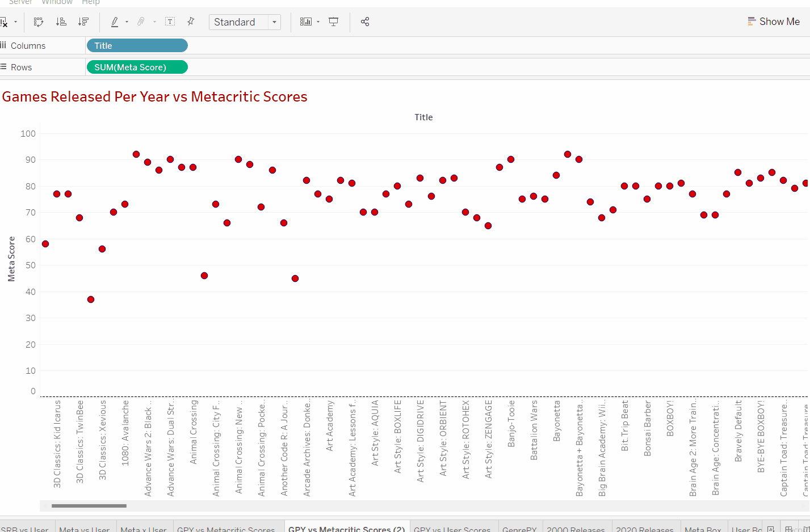
Task: Click the Bravely Default axis label
Action: pyautogui.click(x=738, y=431)
